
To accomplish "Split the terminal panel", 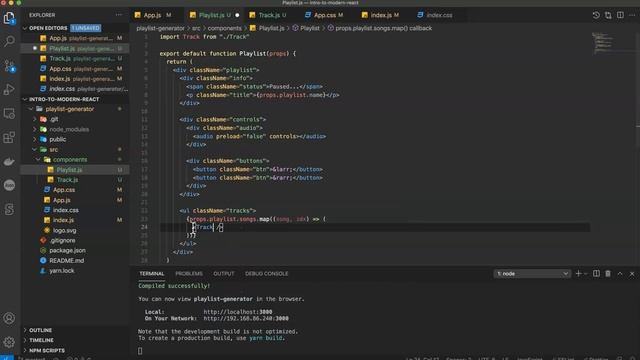I will click(x=596, y=273).
